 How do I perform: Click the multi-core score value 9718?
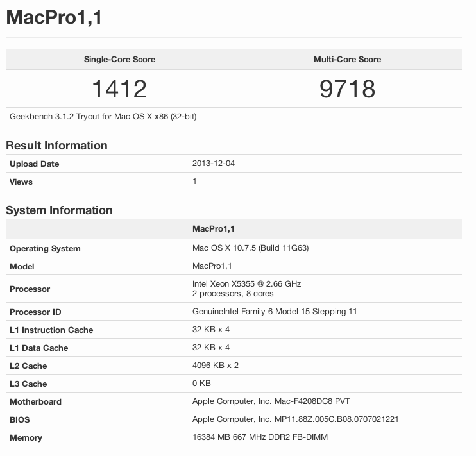[347, 89]
